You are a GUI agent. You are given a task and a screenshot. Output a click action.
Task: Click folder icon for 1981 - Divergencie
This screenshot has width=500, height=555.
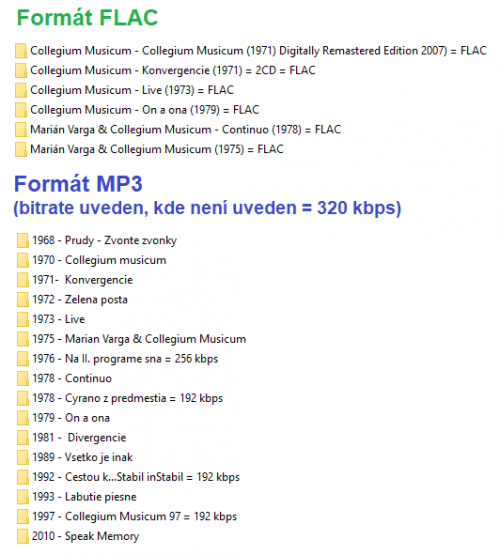click(23, 437)
